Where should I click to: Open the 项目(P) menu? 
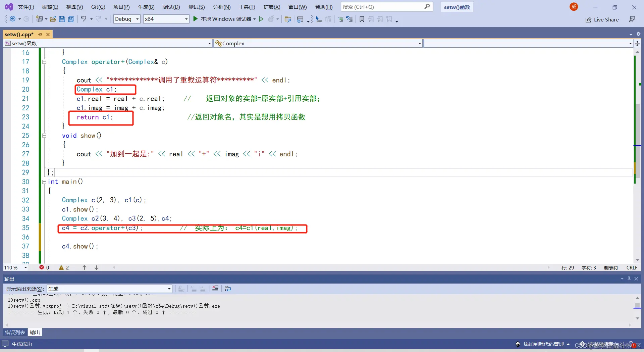[121, 7]
